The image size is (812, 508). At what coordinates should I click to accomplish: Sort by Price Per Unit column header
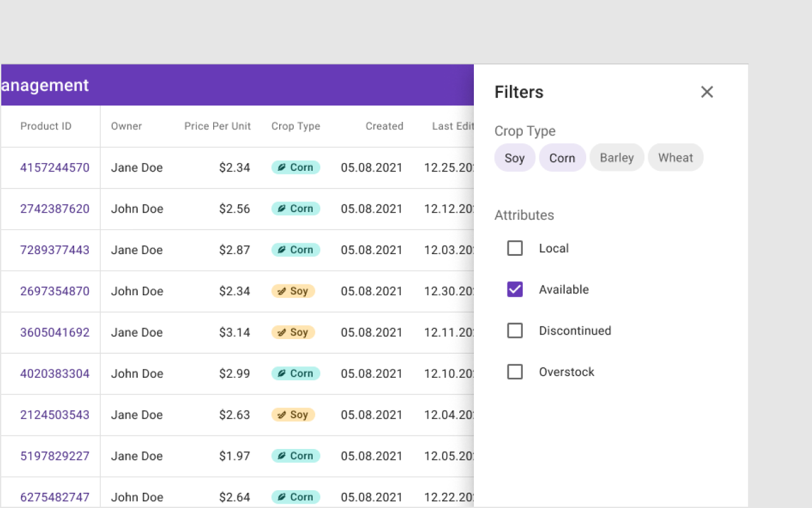218,126
